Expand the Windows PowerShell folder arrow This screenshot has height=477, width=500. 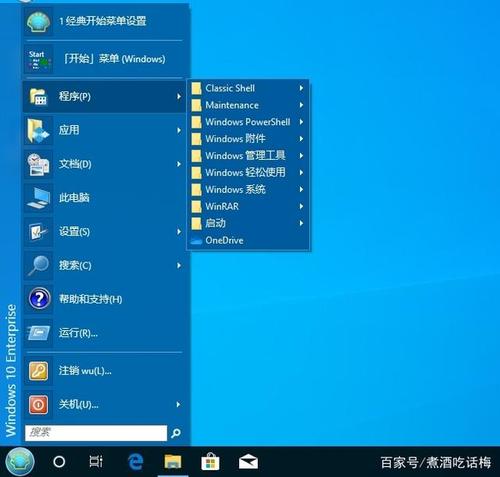coord(301,122)
